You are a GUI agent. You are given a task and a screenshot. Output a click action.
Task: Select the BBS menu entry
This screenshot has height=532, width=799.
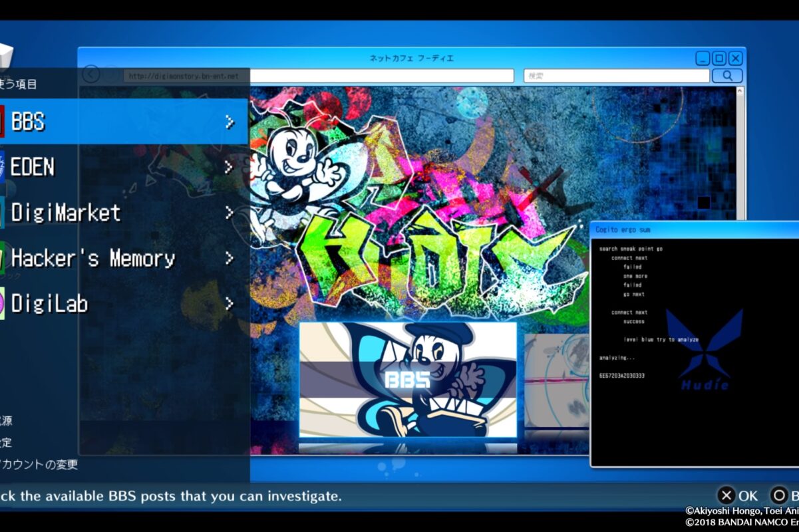click(x=124, y=122)
